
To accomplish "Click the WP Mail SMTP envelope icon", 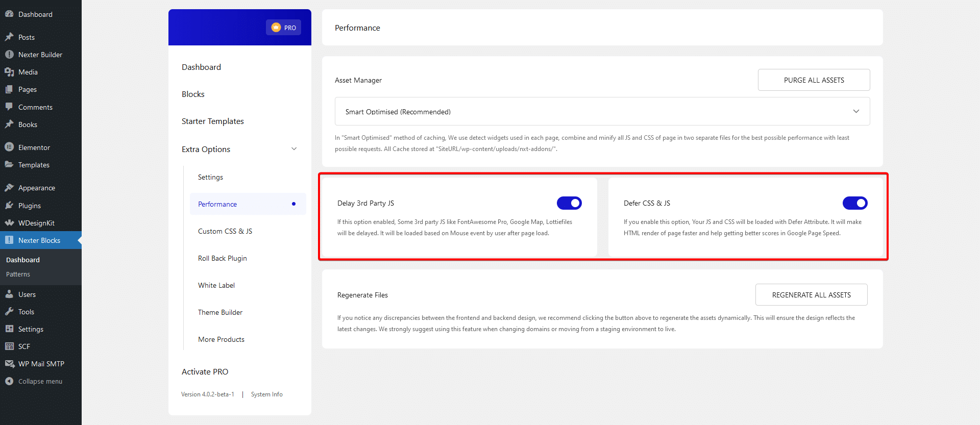I will (x=9, y=364).
